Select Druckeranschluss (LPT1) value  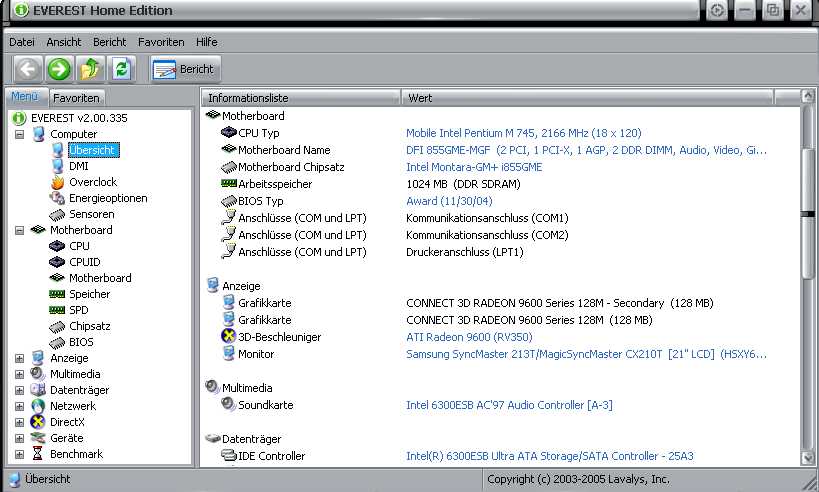464,252
